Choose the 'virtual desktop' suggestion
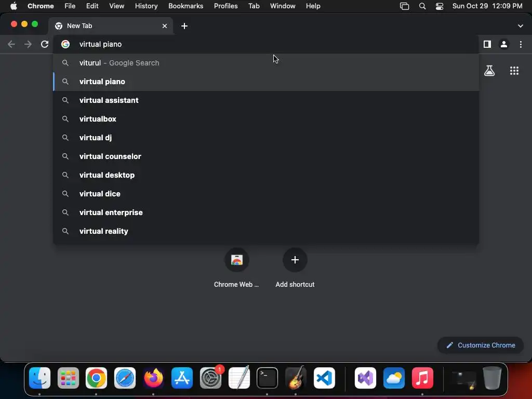Image resolution: width=532 pixels, height=399 pixels. click(266, 175)
